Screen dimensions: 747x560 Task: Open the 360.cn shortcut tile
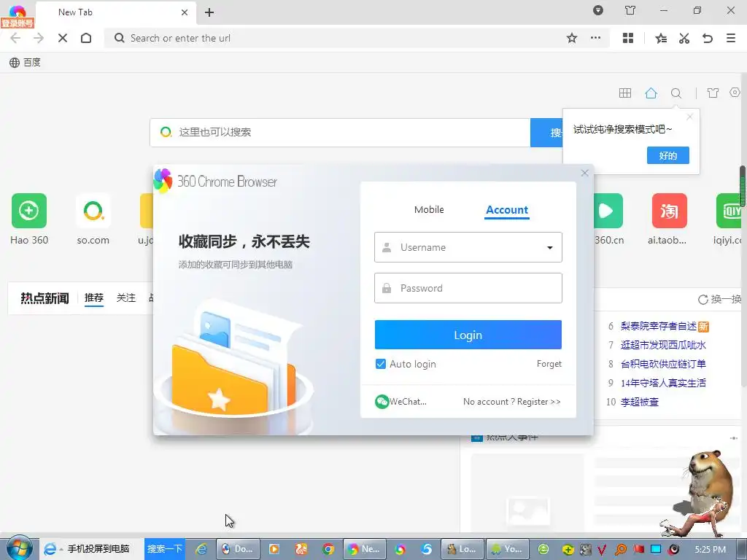tap(608, 219)
